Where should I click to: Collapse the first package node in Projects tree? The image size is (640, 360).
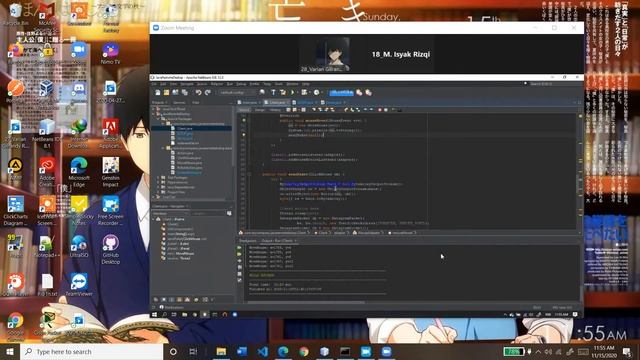pos(163,124)
